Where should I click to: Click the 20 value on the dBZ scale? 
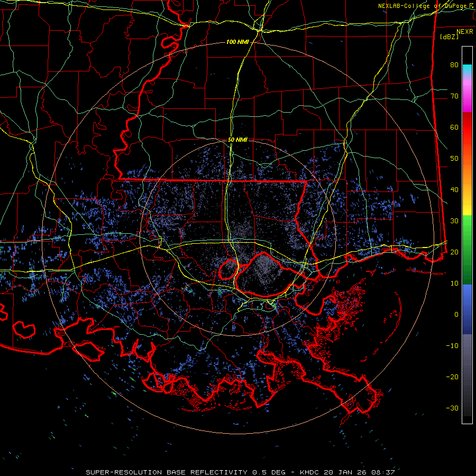tap(454, 252)
